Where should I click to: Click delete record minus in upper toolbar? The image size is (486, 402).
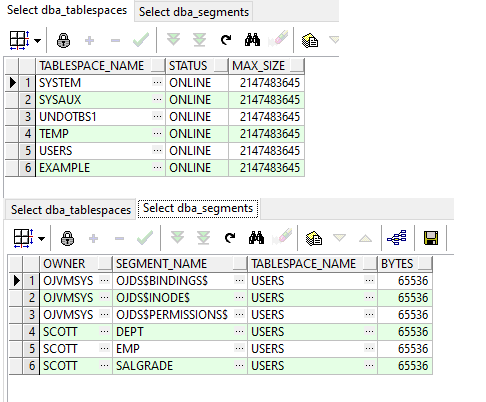[x=115, y=41]
